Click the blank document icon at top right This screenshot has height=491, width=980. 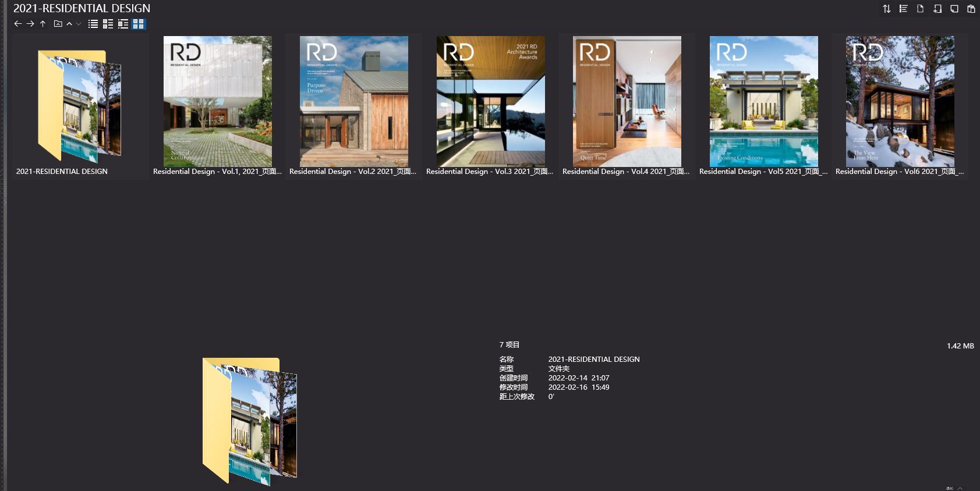[x=920, y=9]
